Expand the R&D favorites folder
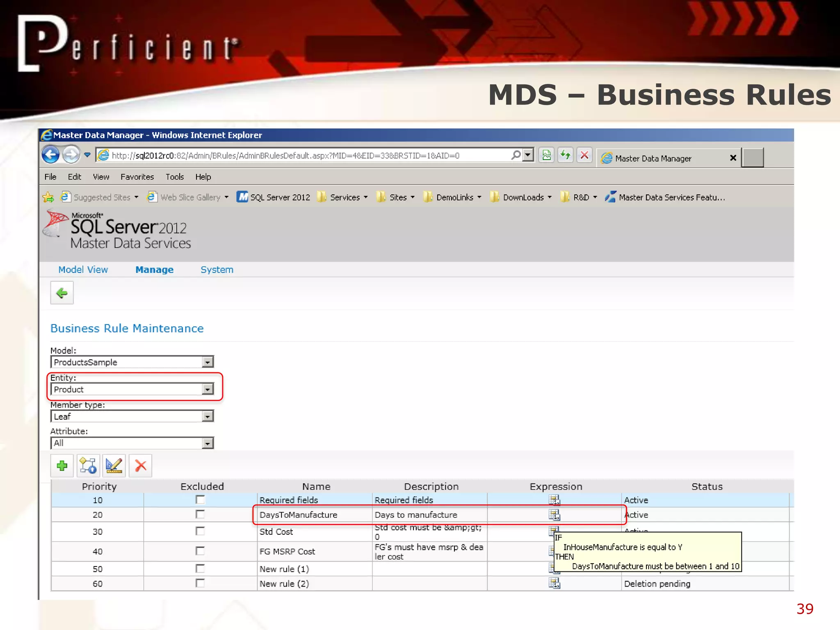840x630 pixels. pyautogui.click(x=579, y=197)
